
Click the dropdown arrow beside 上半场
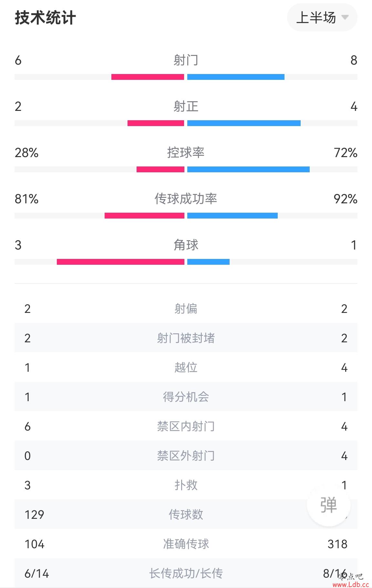pyautogui.click(x=345, y=17)
